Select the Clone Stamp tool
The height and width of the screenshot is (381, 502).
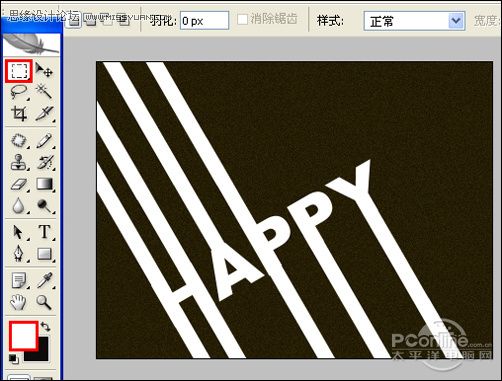[x=19, y=162]
